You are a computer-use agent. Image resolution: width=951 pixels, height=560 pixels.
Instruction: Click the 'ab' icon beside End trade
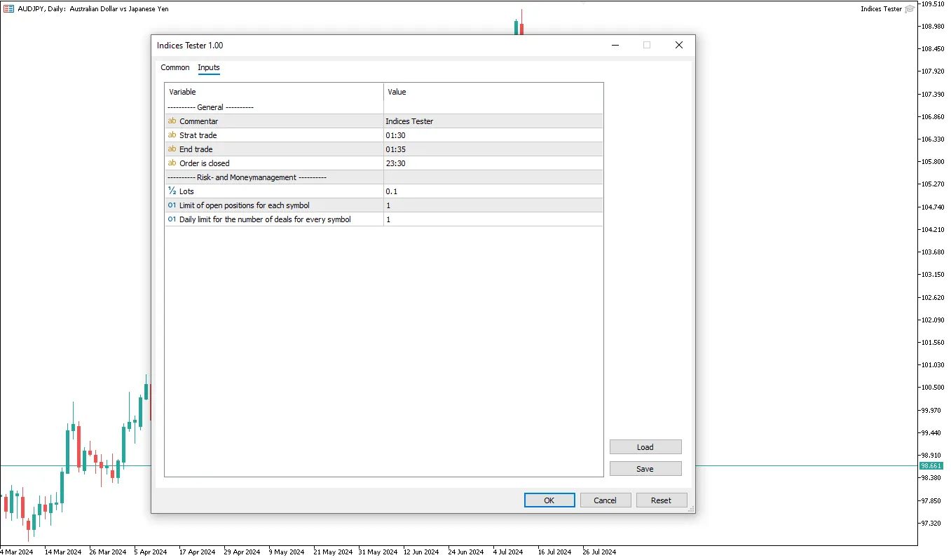[x=172, y=149]
